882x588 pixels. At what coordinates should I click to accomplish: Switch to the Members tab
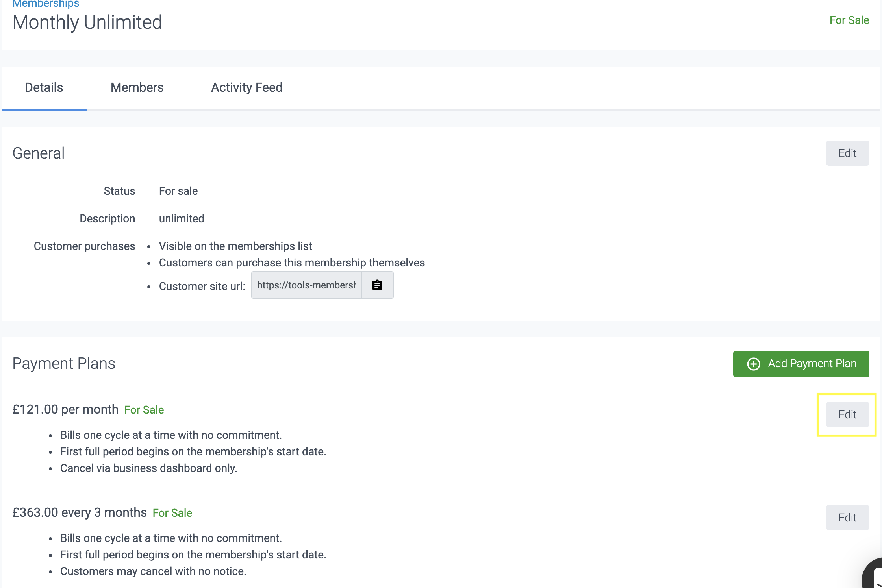[137, 87]
